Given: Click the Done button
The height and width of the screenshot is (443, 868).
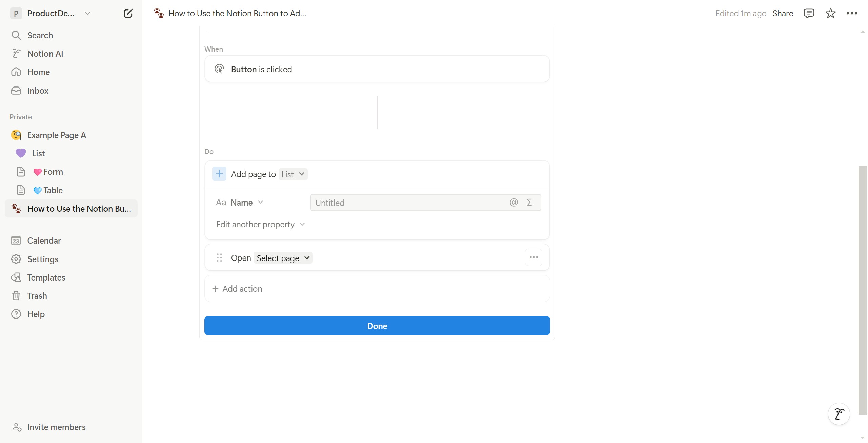Looking at the screenshot, I should [377, 326].
